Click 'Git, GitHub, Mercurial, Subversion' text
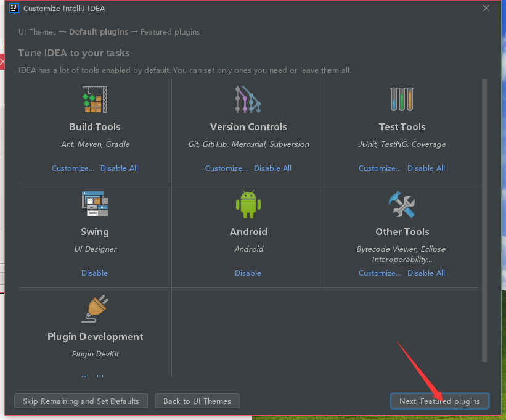 248,144
